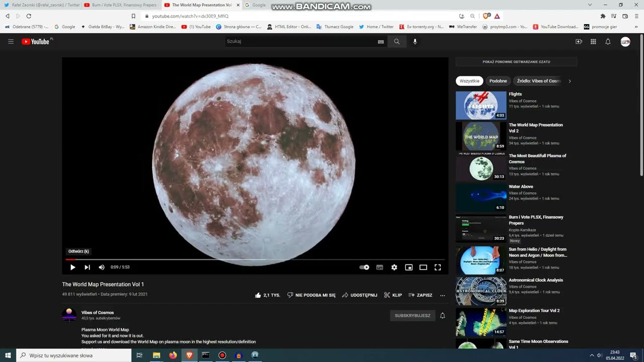Click the Windows taskbar search box

point(74,355)
